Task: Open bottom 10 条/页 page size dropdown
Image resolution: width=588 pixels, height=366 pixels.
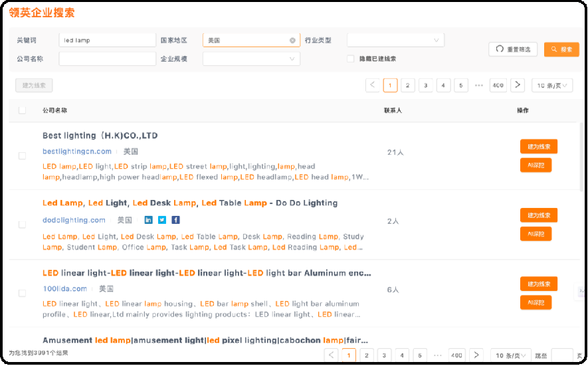Action: coord(511,355)
